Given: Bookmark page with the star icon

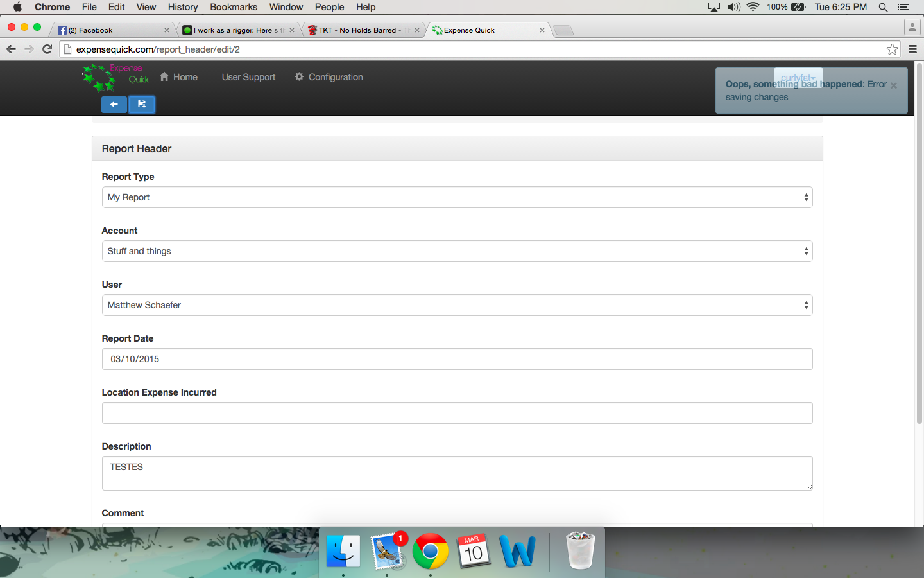Looking at the screenshot, I should (892, 49).
